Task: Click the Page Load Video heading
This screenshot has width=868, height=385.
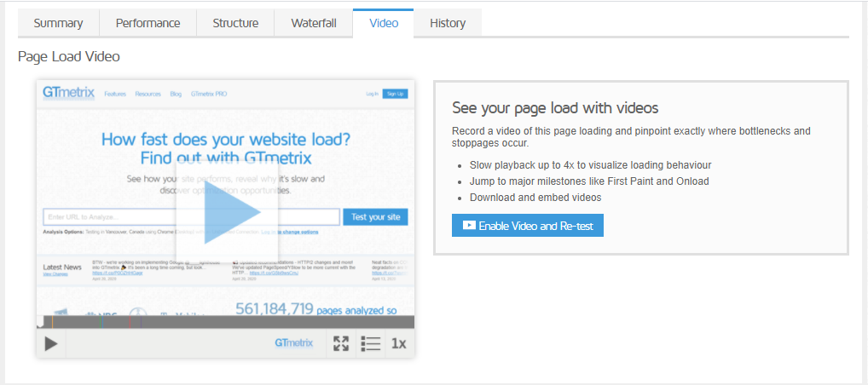Action: click(69, 56)
